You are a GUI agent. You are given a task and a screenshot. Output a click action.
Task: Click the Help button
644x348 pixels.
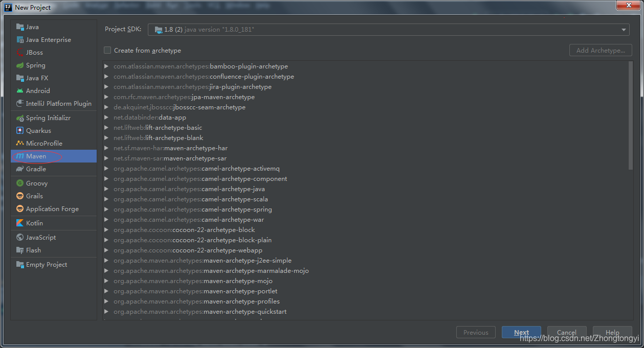point(612,332)
